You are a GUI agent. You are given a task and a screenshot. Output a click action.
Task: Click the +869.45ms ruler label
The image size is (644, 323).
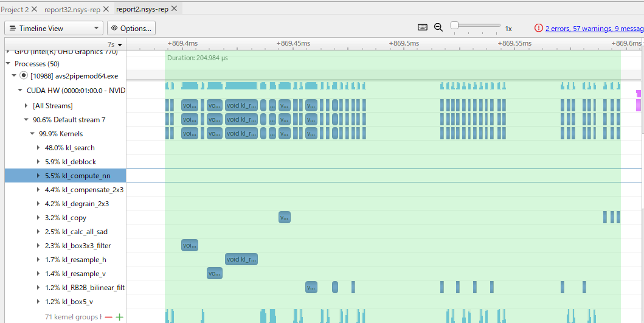click(x=293, y=43)
